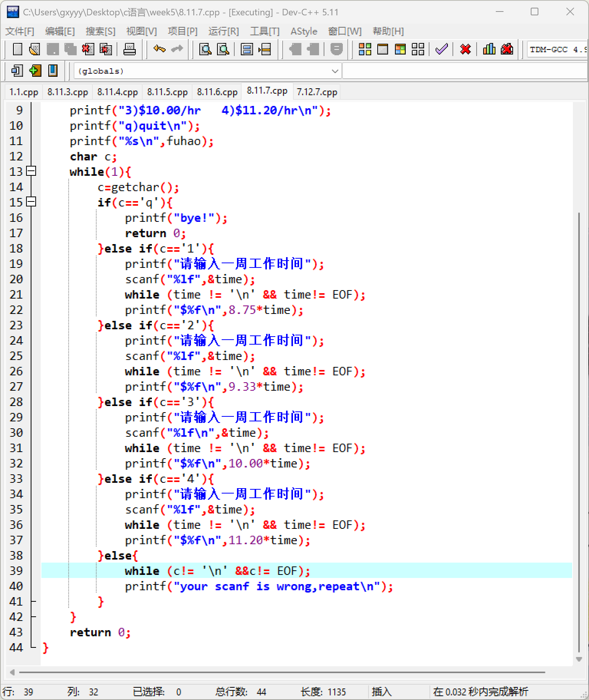589x700 pixels.
Task: Click the Replace magnifier icon
Action: (223, 49)
